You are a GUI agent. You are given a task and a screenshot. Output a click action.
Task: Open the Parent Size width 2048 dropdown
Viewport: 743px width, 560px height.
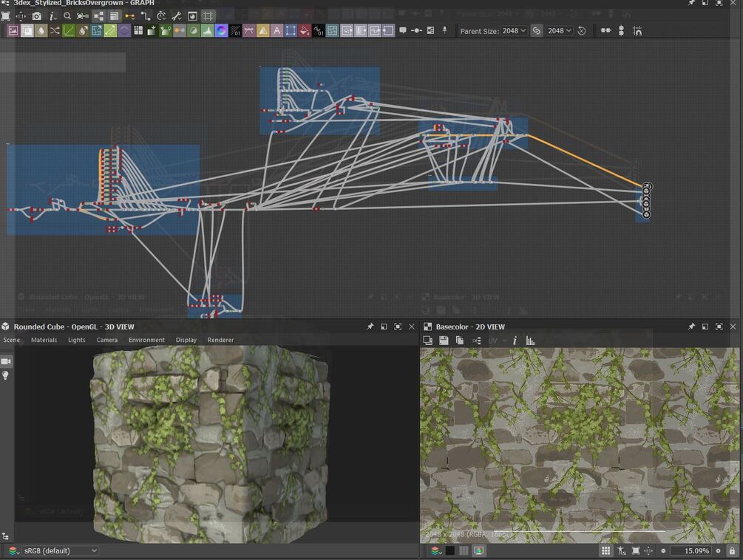coord(514,31)
